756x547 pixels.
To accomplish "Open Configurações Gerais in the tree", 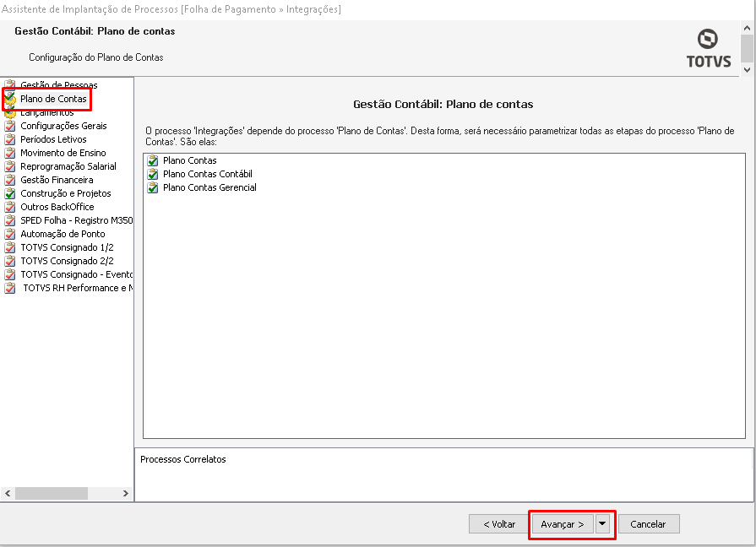I will point(63,126).
